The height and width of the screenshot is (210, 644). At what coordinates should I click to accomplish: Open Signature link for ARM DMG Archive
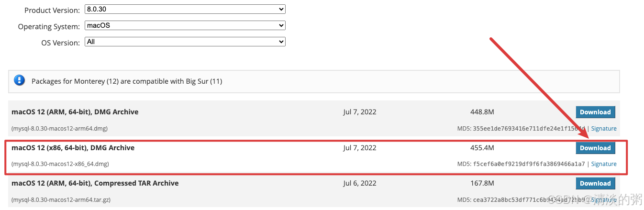coord(604,129)
